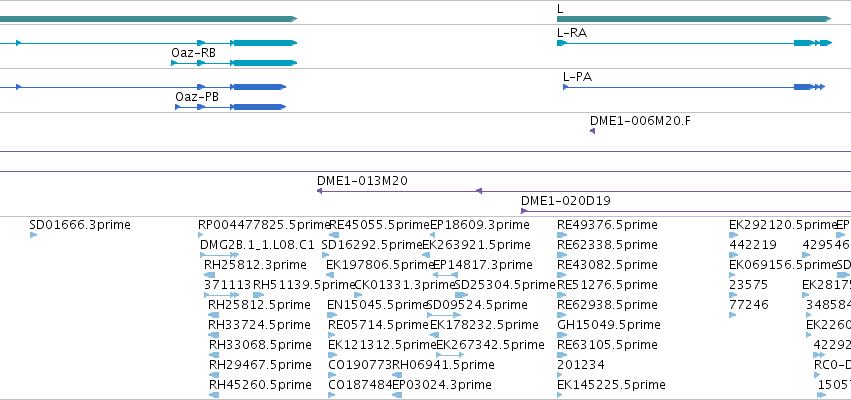
Task: Click the arrow glyph under SD01666.3prime
Action: (34, 235)
